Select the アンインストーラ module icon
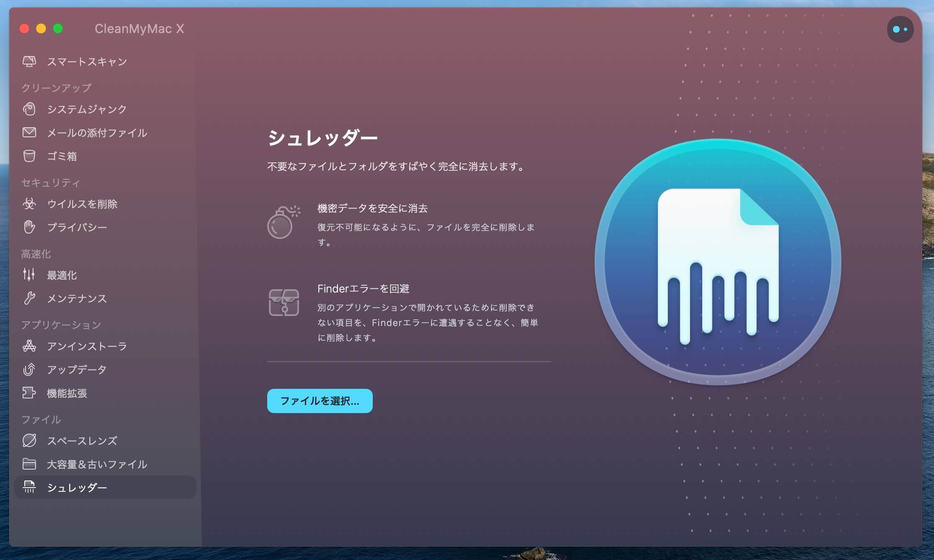934x560 pixels. [x=28, y=346]
